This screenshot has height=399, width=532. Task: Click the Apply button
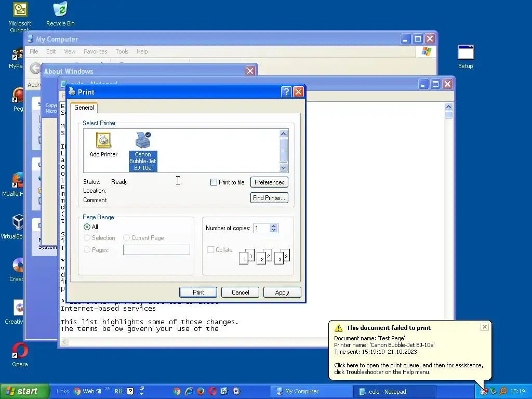click(x=282, y=292)
